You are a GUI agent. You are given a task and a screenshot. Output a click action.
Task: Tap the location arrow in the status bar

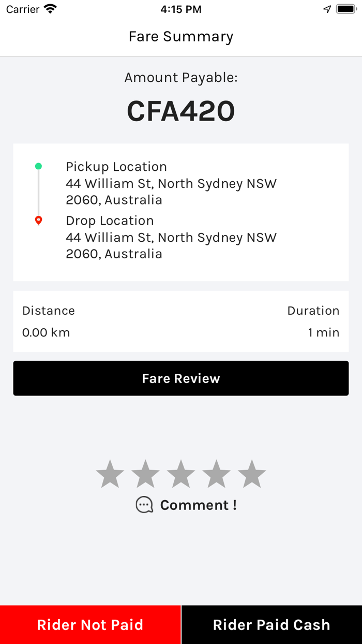click(x=326, y=8)
